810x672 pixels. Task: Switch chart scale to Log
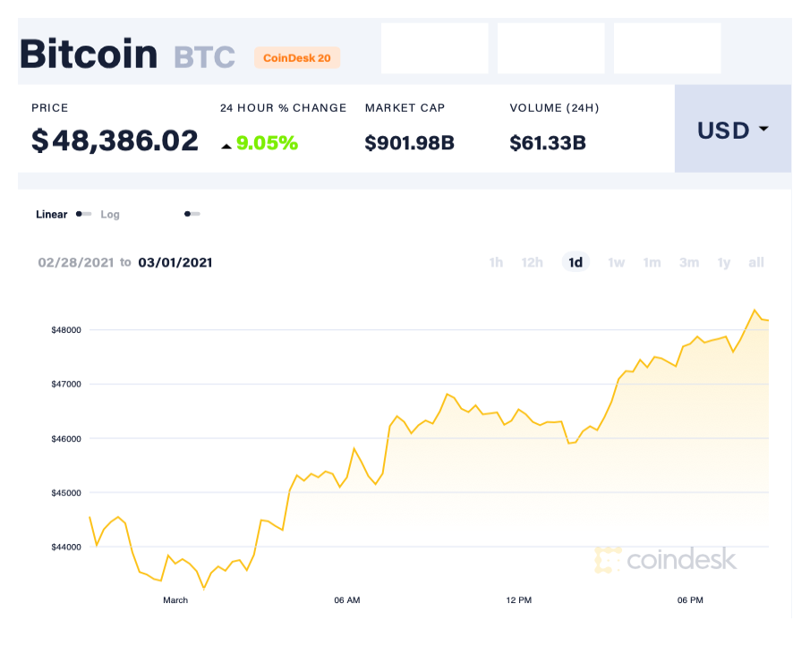[110, 215]
